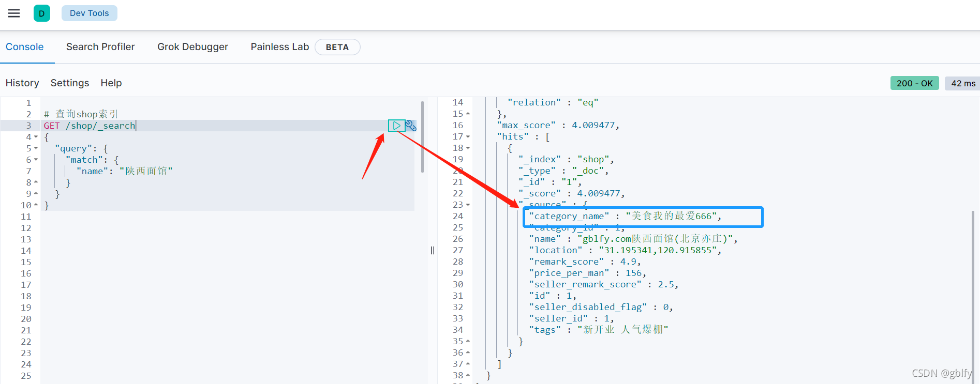The image size is (980, 384).
Task: Click "_index" : "shop" in output
Action: click(x=566, y=159)
